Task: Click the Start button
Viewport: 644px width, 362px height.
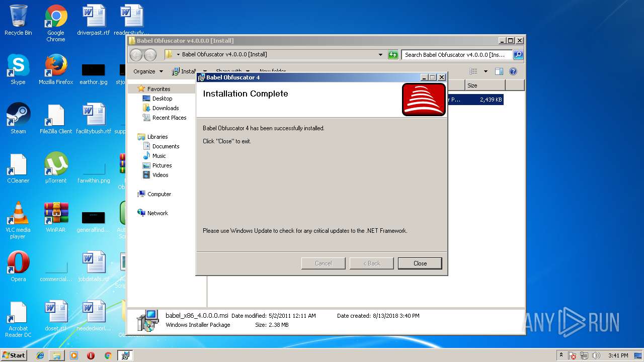Action: (14, 355)
